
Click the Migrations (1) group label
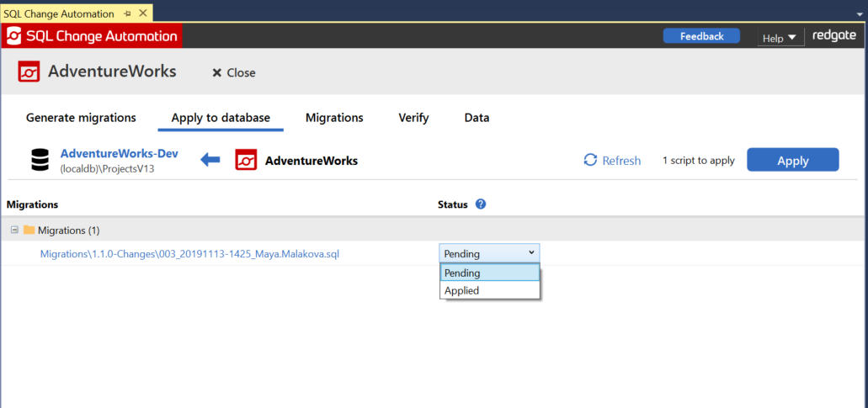point(69,230)
